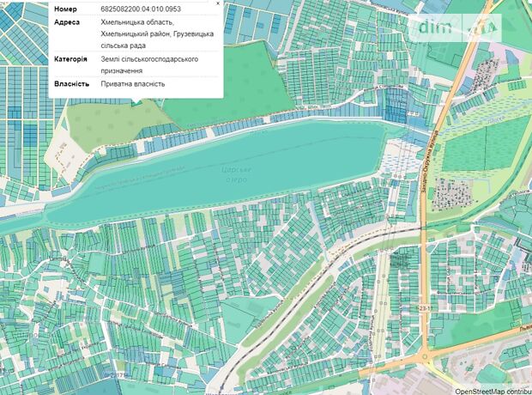This screenshot has width=532, height=395.
Task: Click the Адреса row label
Action: coord(68,21)
